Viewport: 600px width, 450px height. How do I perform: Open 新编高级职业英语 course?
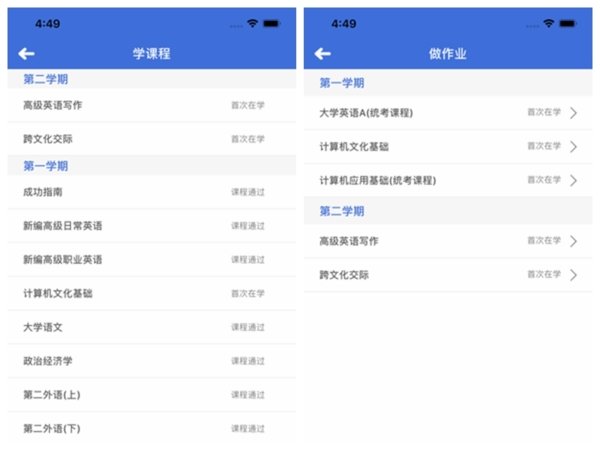[x=62, y=260]
